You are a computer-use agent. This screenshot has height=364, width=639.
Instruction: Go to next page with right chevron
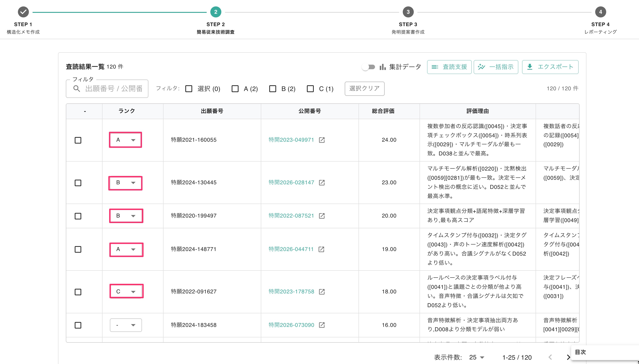(x=568, y=357)
